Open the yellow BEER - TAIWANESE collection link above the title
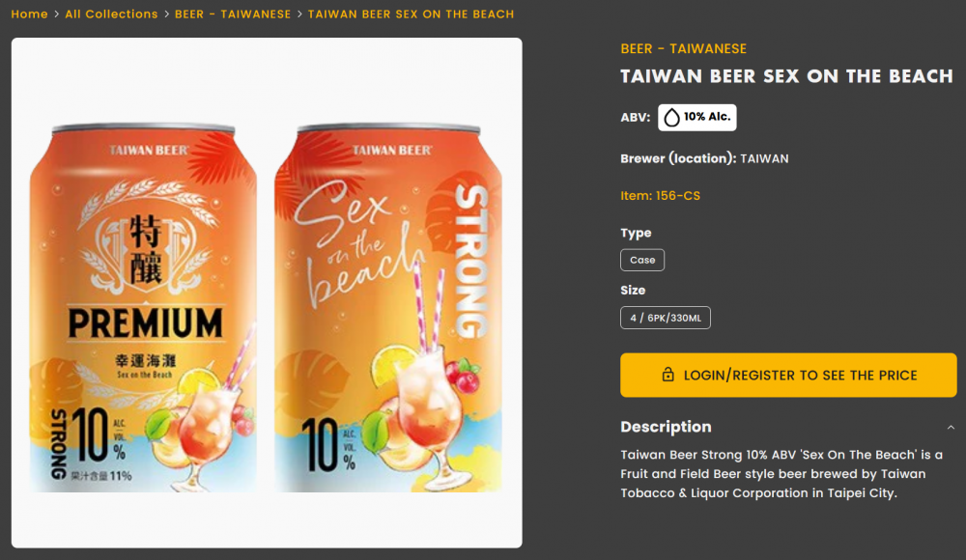966x560 pixels. click(x=683, y=49)
